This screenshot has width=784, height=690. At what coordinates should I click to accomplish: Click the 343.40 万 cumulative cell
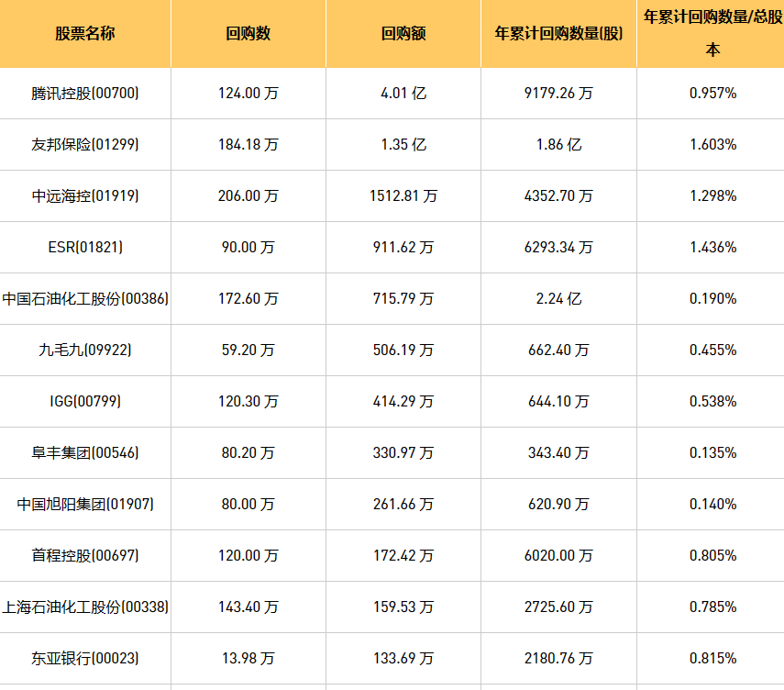558,453
